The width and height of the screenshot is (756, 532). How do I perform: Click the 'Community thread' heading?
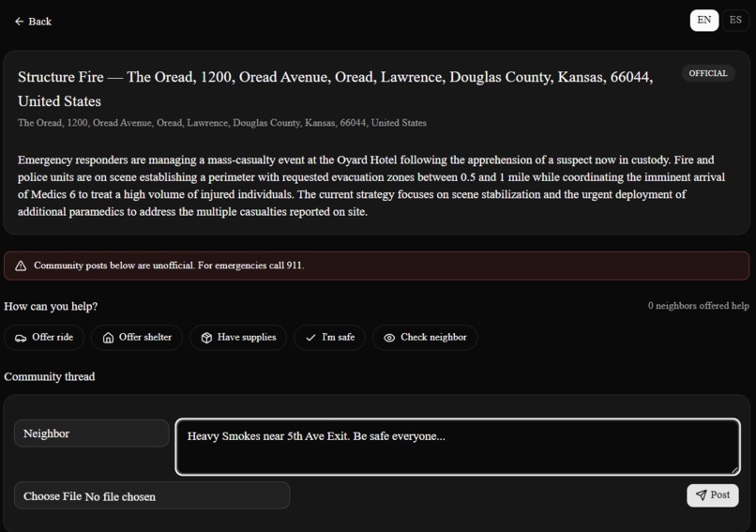(50, 376)
